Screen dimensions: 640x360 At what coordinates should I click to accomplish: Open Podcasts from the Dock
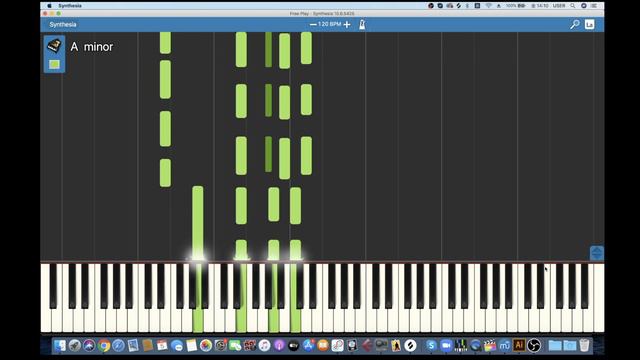click(279, 346)
